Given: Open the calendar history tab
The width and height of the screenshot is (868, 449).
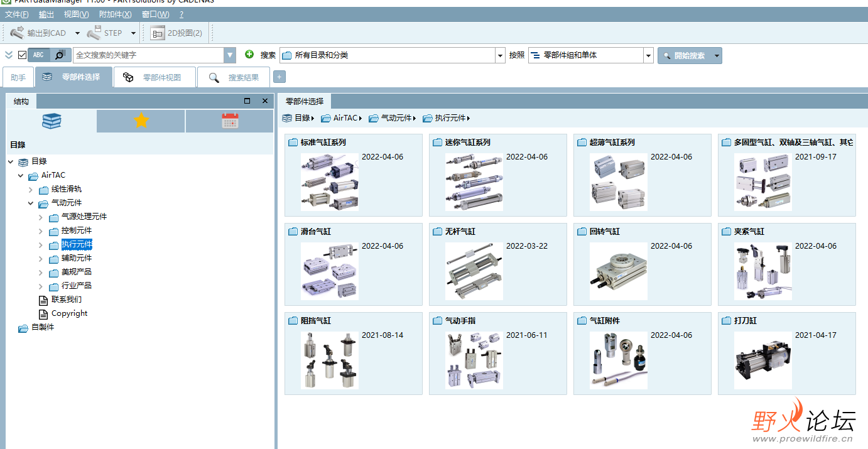Looking at the screenshot, I should click(230, 121).
